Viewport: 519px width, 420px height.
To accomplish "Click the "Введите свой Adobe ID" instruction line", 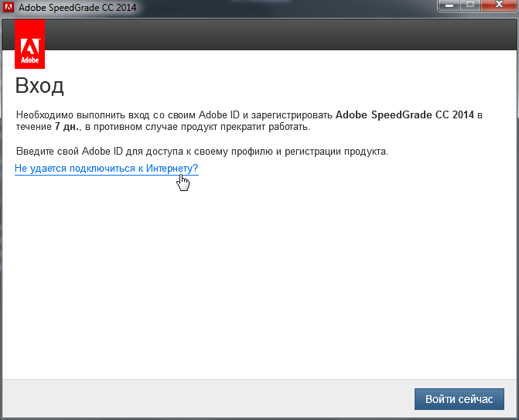I will (202, 152).
